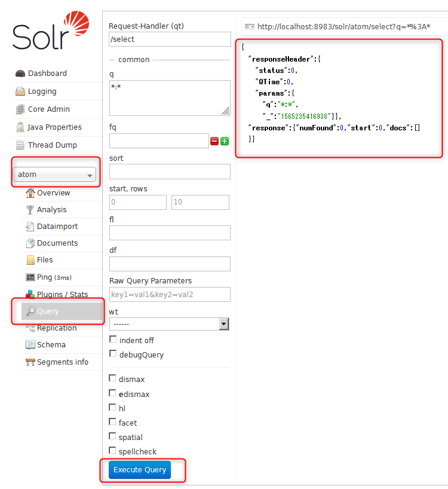The width and height of the screenshot is (448, 489).
Task: Click the start value field
Action: point(138,203)
